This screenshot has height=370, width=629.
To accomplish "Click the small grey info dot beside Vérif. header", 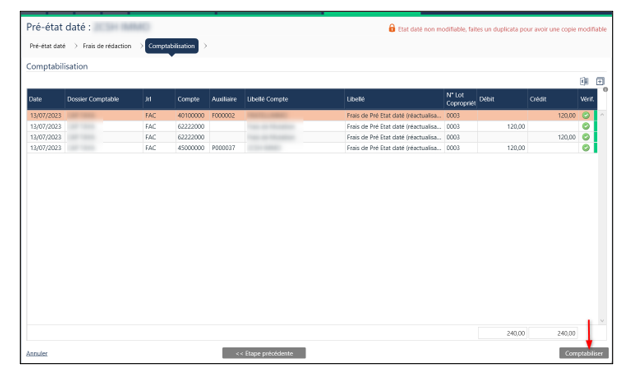I will pos(605,89).
